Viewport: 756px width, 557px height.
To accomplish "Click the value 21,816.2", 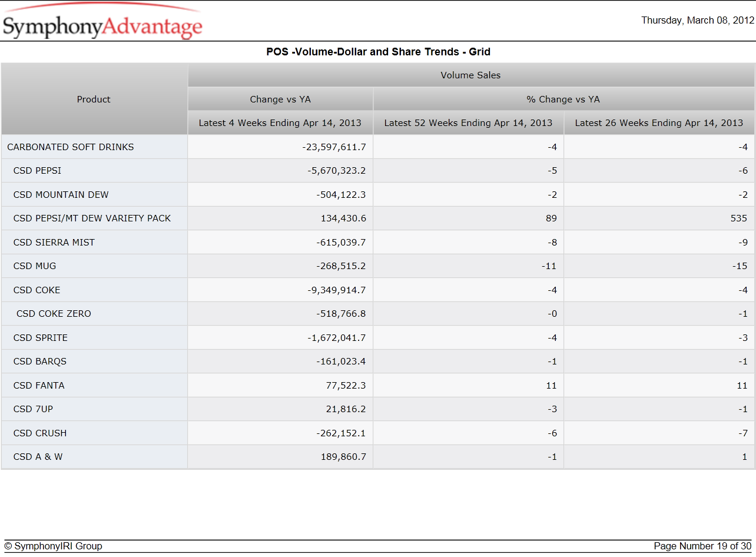I will [346, 409].
